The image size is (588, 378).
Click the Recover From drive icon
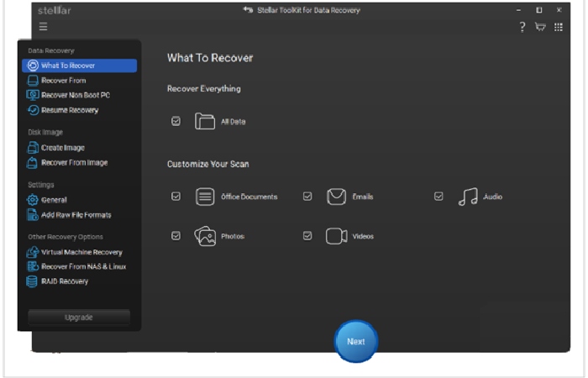[x=33, y=81]
